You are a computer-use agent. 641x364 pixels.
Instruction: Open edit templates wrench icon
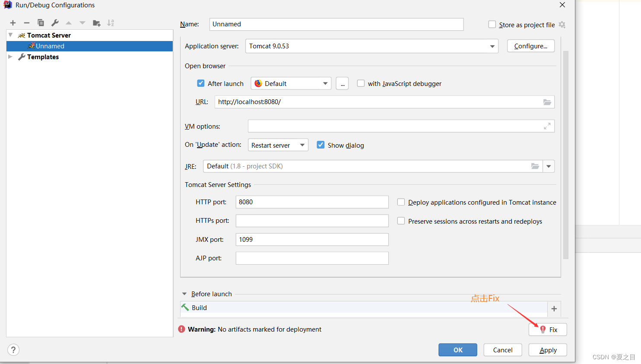click(x=55, y=23)
